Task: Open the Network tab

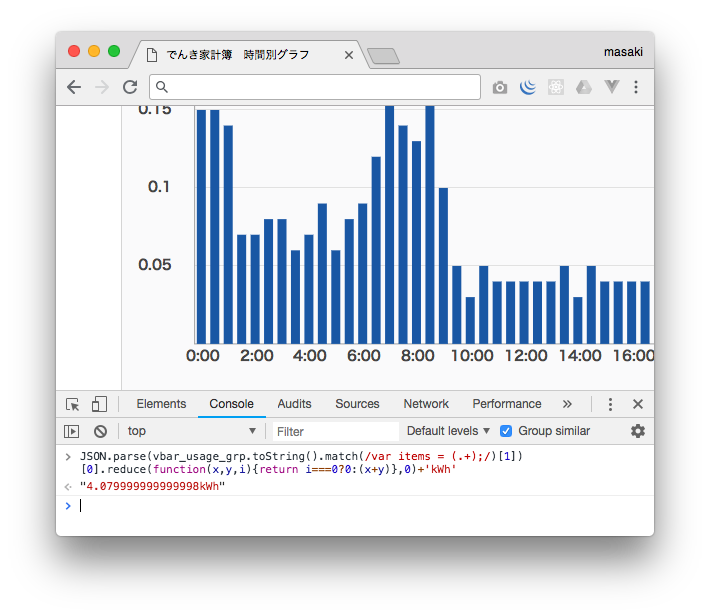Action: click(x=426, y=404)
